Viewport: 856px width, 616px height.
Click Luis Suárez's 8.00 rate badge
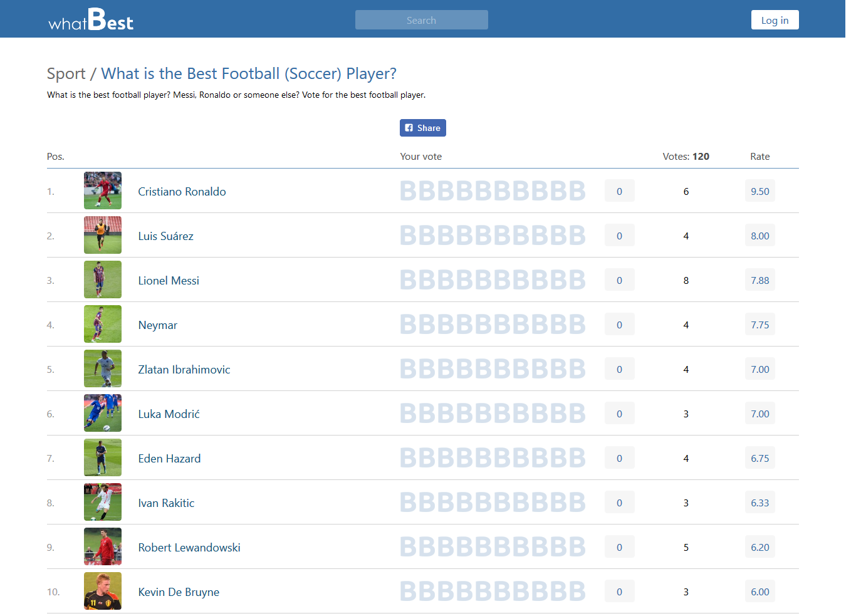coord(759,236)
